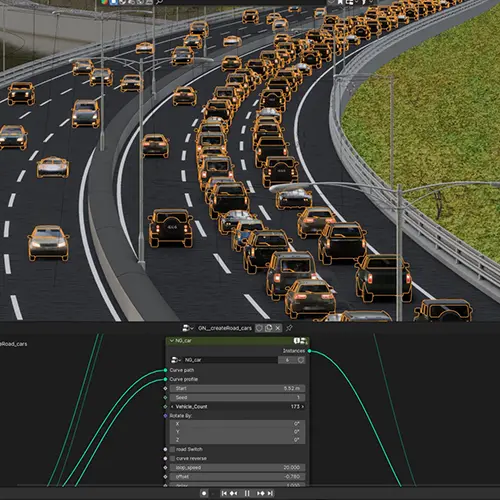Click the user count 6 button
Image resolution: width=500 pixels, height=500 pixels.
tap(287, 360)
